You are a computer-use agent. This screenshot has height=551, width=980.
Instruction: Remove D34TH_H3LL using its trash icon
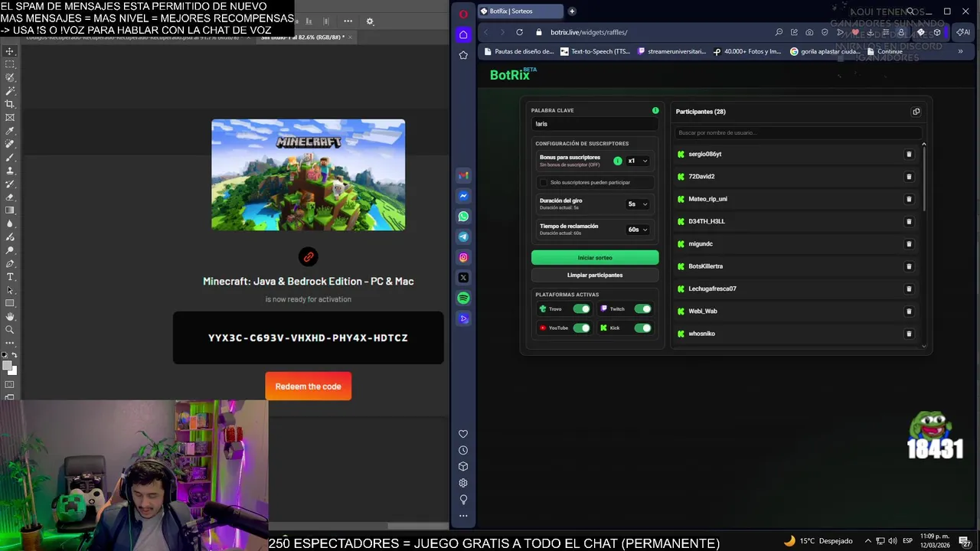pyautogui.click(x=909, y=221)
